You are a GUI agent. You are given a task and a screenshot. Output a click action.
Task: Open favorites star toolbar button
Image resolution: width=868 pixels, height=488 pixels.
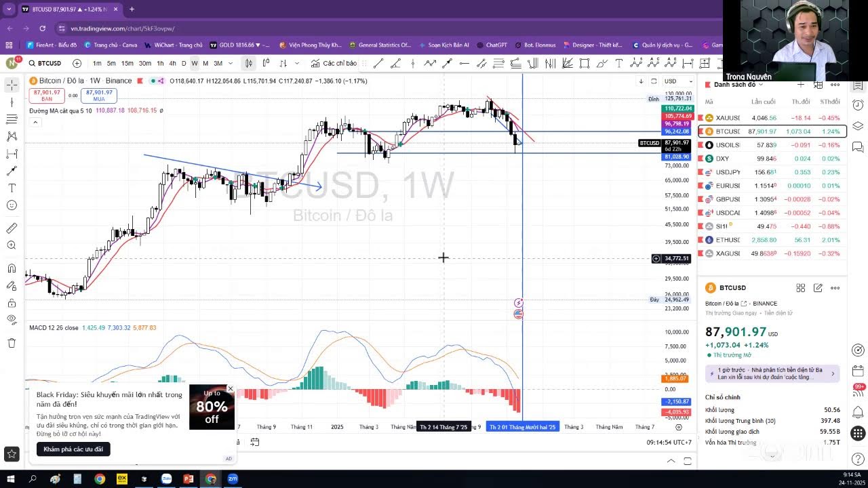(x=12, y=454)
